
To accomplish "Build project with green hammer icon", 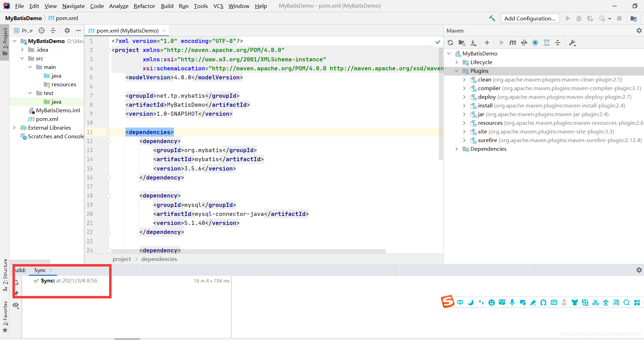I will pyautogui.click(x=492, y=18).
